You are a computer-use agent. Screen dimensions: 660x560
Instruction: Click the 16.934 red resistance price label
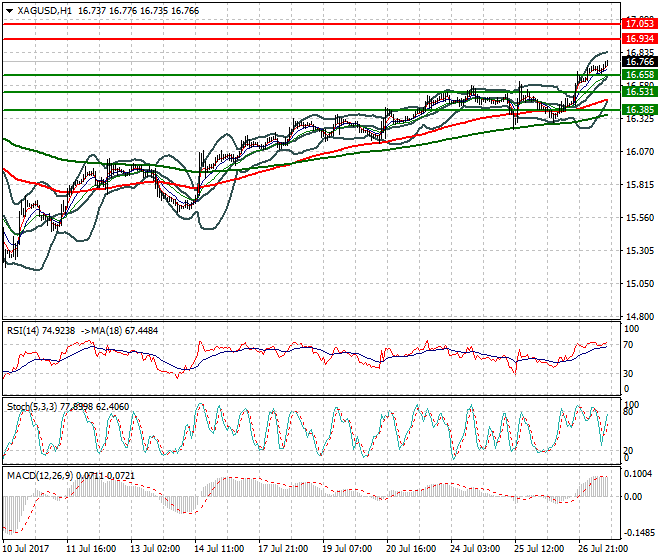(x=639, y=39)
